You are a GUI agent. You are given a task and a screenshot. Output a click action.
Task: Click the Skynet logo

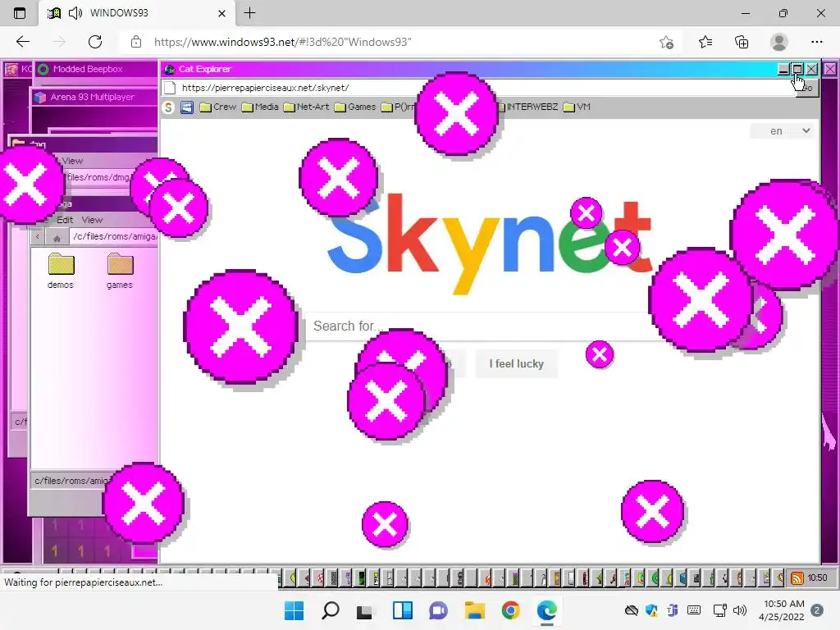click(x=489, y=244)
